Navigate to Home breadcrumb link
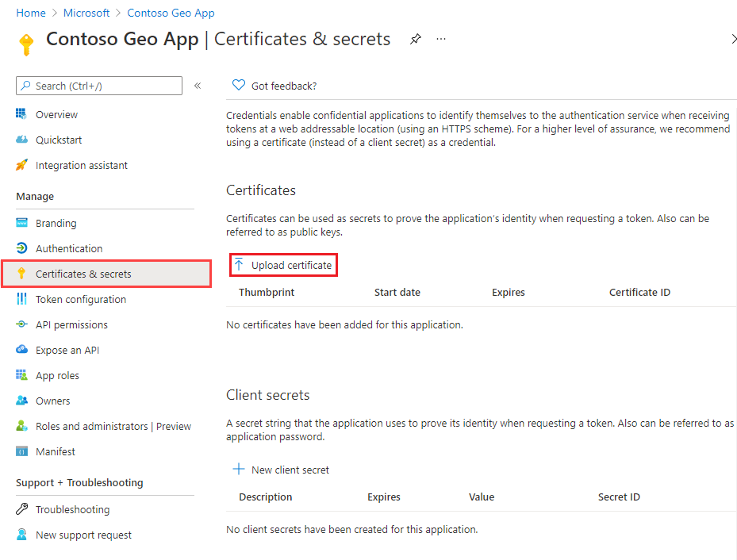This screenshot has width=737, height=560. [x=31, y=13]
